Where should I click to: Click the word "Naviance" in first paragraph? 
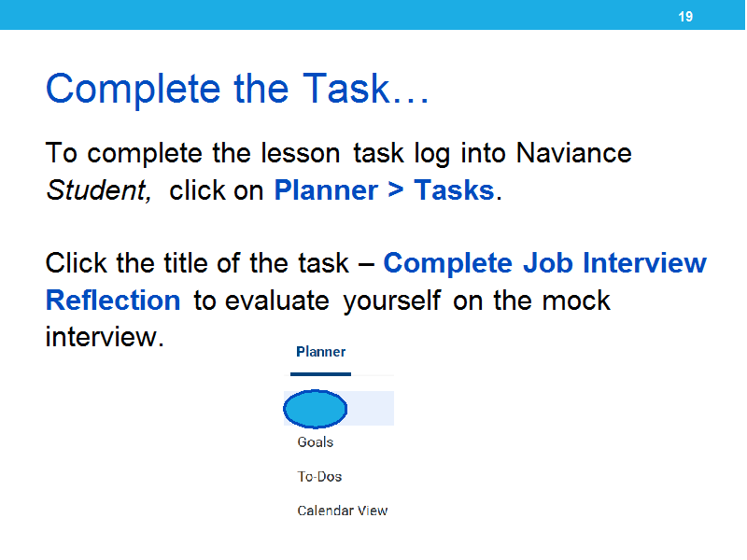pos(573,153)
